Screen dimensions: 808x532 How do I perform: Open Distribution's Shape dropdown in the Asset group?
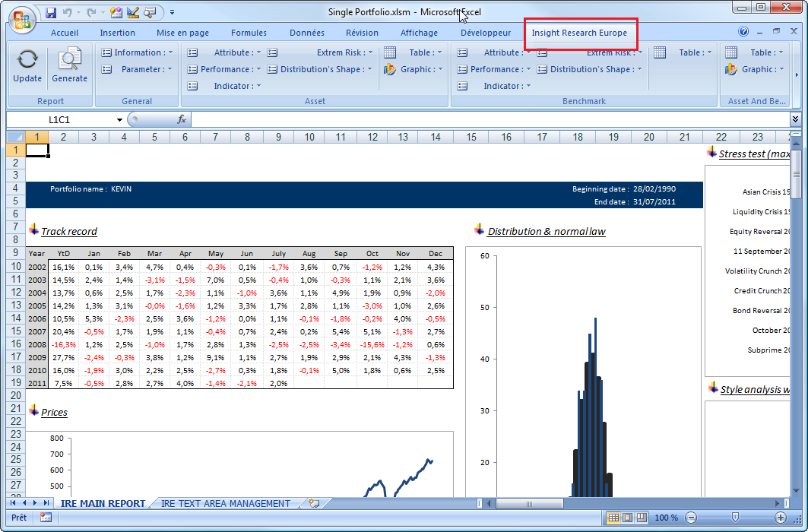tap(321, 69)
